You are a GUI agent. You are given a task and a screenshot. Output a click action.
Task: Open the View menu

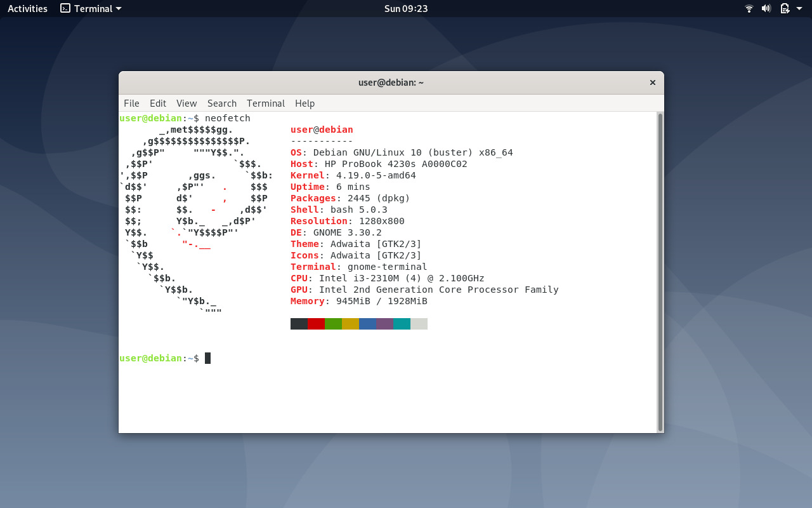point(187,103)
